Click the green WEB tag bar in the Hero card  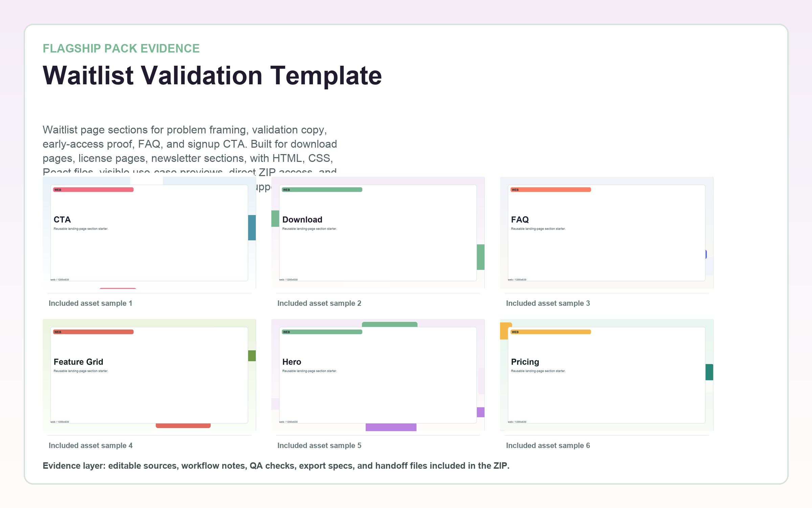[322, 332]
